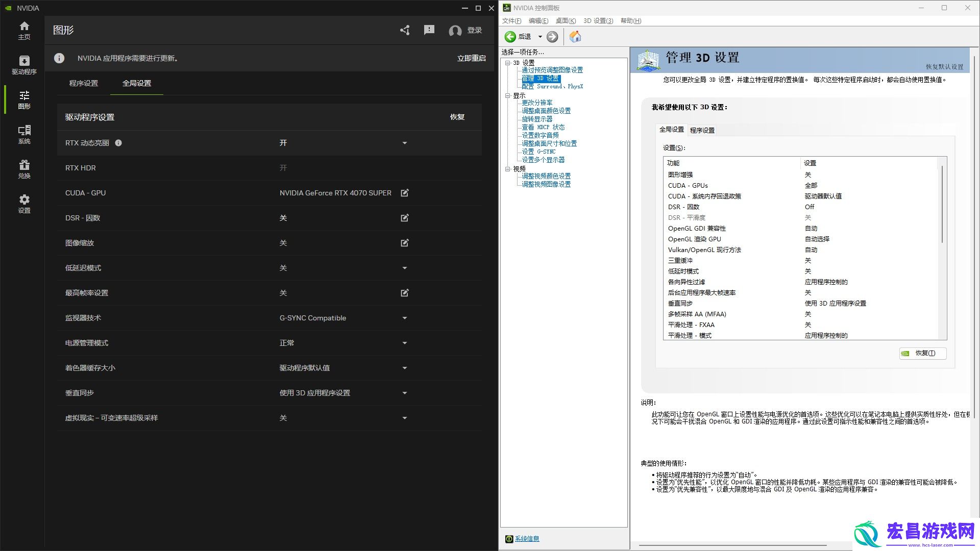The height and width of the screenshot is (551, 980).
Task: Collapse the 显示 tree node
Action: tap(507, 96)
